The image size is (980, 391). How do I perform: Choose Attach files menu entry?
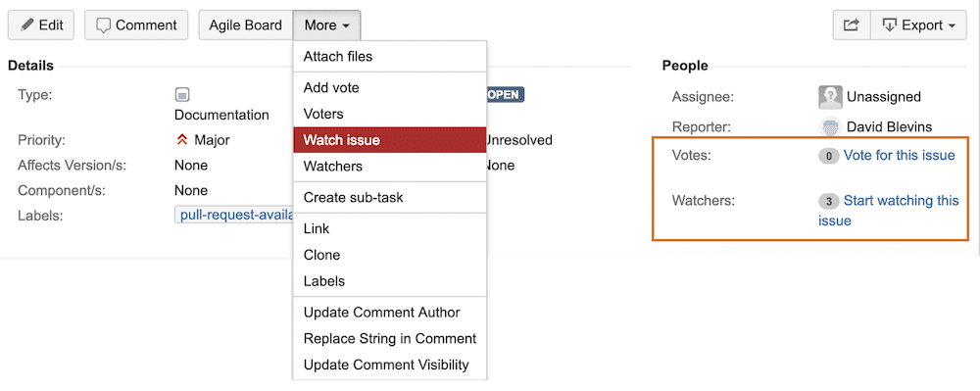tap(389, 56)
